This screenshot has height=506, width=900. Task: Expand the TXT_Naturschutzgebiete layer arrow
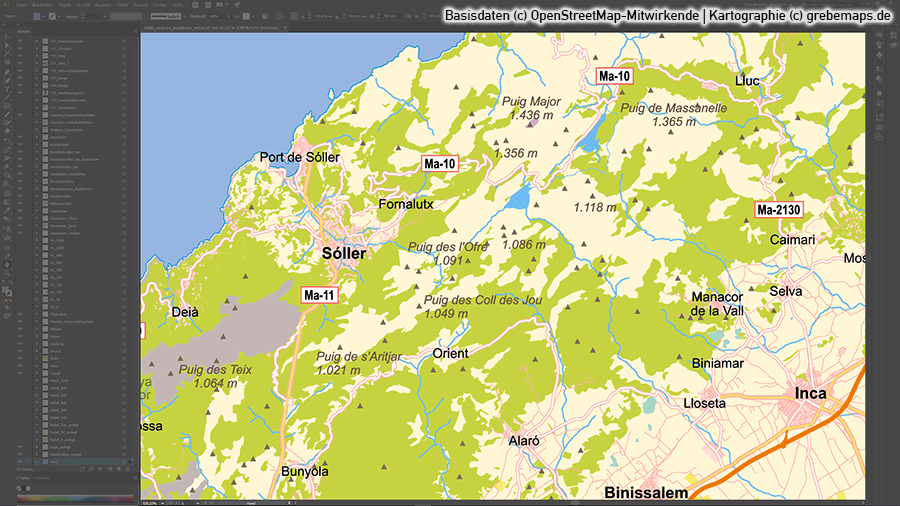click(x=37, y=70)
